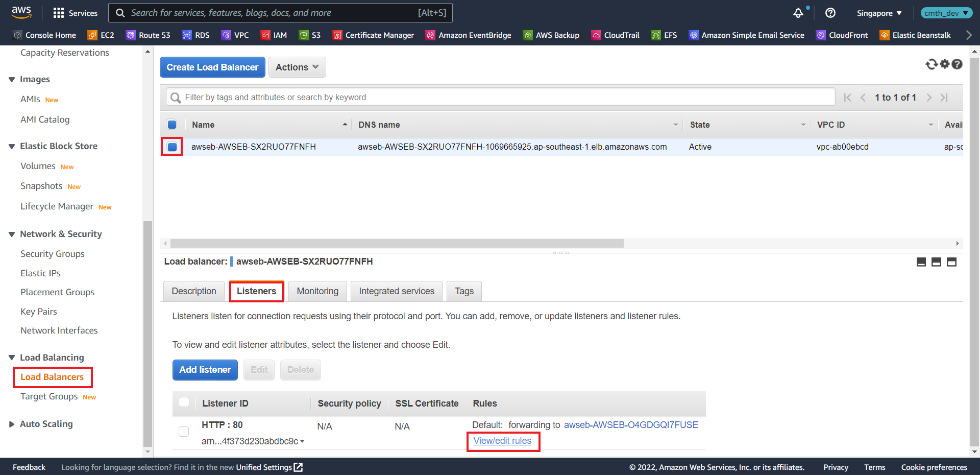Screen dimensions: 980x475
Task: Click the refresh icon above the table
Action: pyautogui.click(x=931, y=64)
